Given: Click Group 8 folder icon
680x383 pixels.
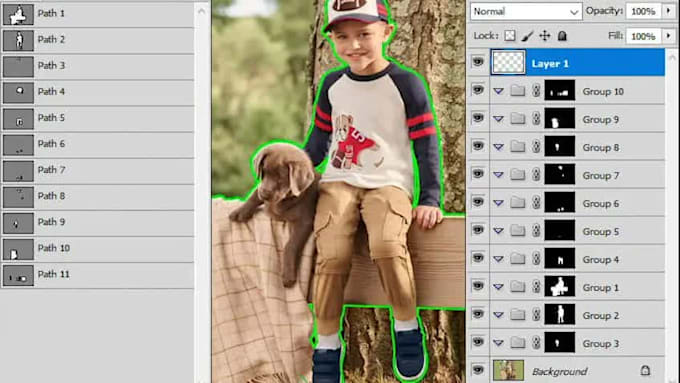Looking at the screenshot, I should point(517,147).
